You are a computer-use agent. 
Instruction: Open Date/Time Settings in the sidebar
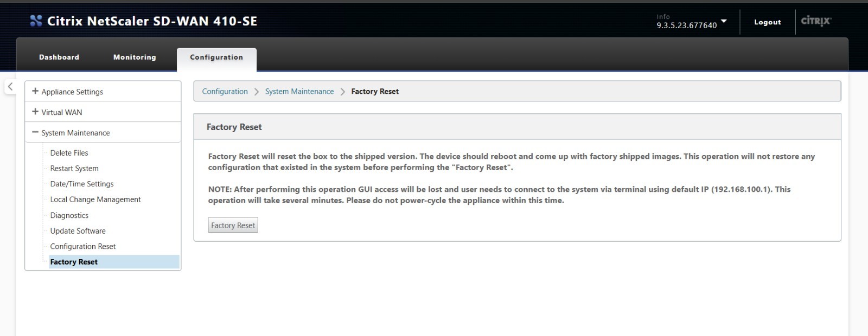coord(82,184)
